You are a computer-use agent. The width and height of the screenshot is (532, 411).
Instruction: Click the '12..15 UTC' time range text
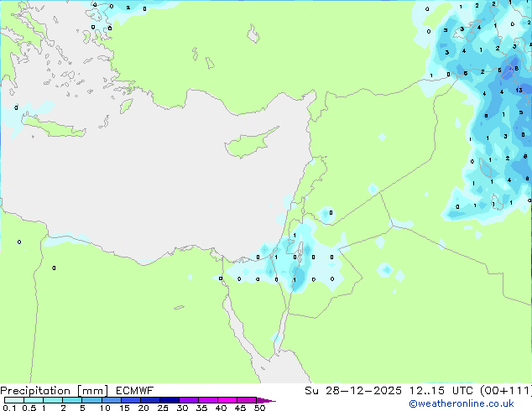pyautogui.click(x=441, y=391)
